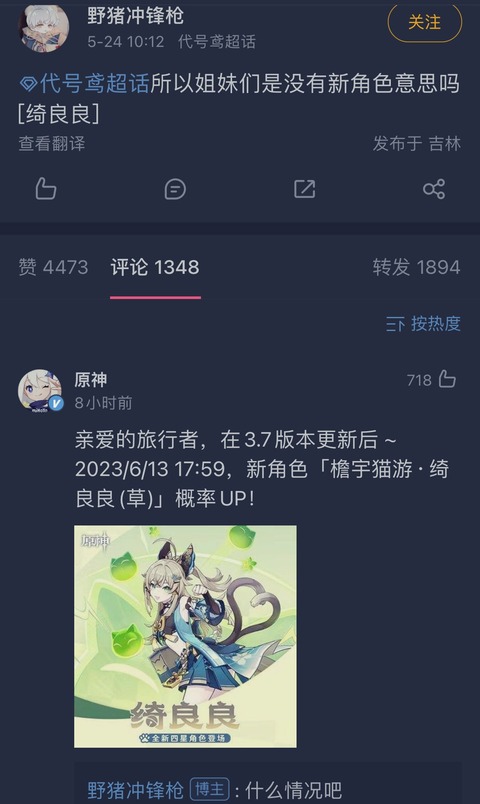480x804 pixels.
Task: Follow the author with 关注 button
Action: pyautogui.click(x=425, y=23)
